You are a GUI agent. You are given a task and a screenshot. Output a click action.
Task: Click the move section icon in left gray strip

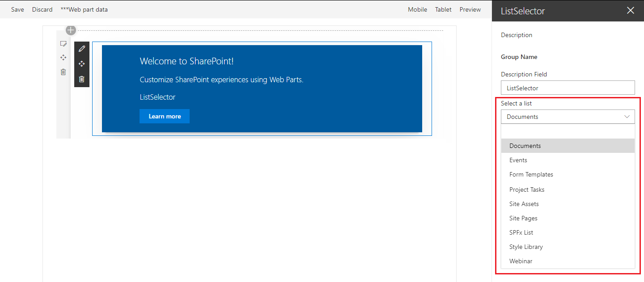coord(64,58)
